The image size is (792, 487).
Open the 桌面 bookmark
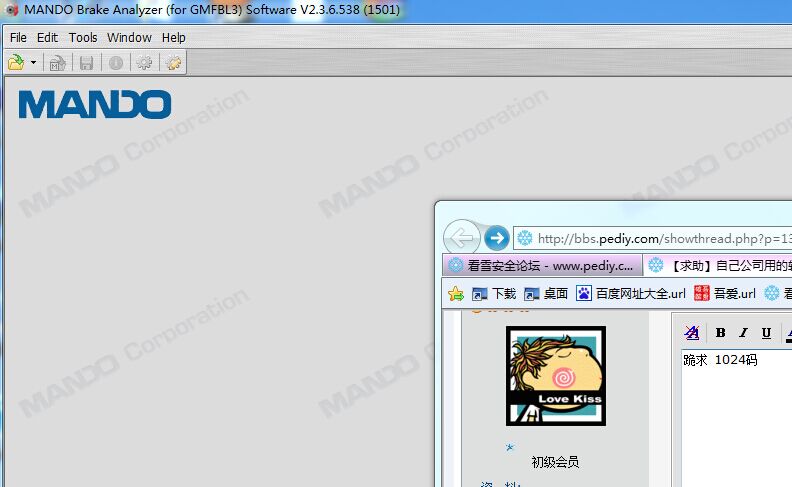(x=546, y=294)
